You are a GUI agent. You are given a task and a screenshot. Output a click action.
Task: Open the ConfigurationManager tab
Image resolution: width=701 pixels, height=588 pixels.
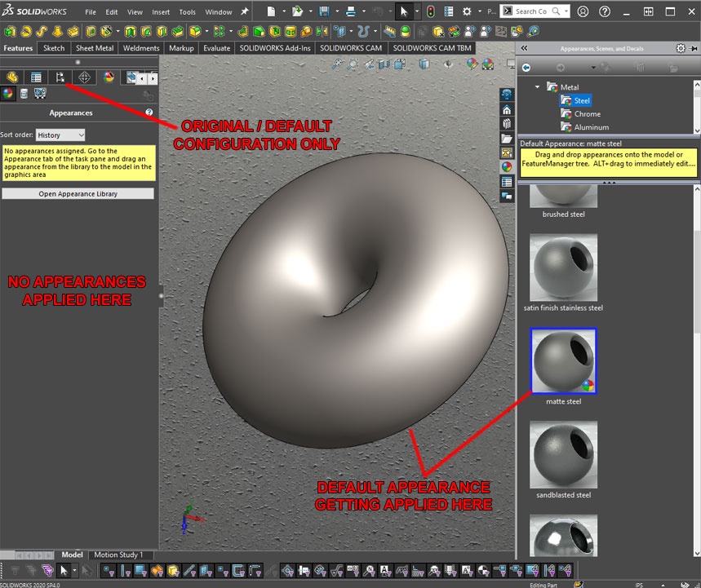[x=60, y=77]
